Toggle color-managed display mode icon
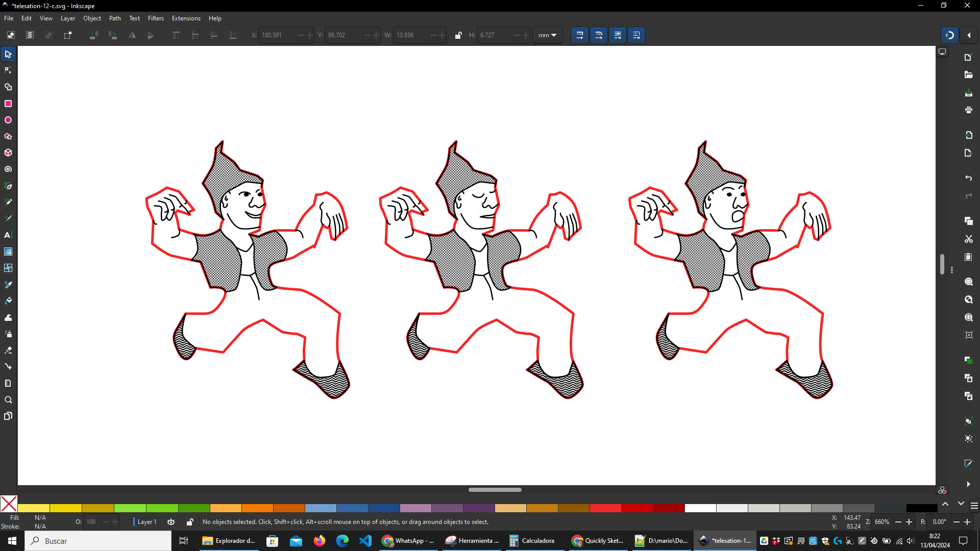Image resolution: width=980 pixels, height=551 pixels. [x=942, y=490]
